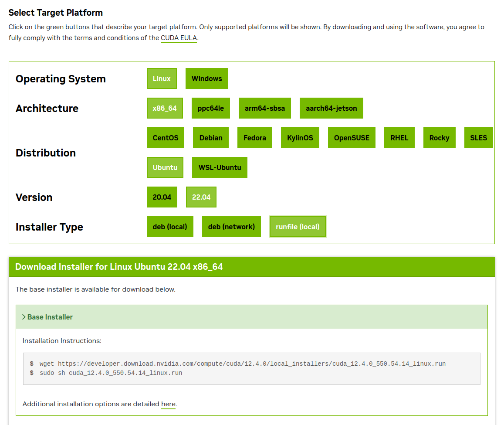Click 'Installation Instructions:' label

[x=62, y=341]
